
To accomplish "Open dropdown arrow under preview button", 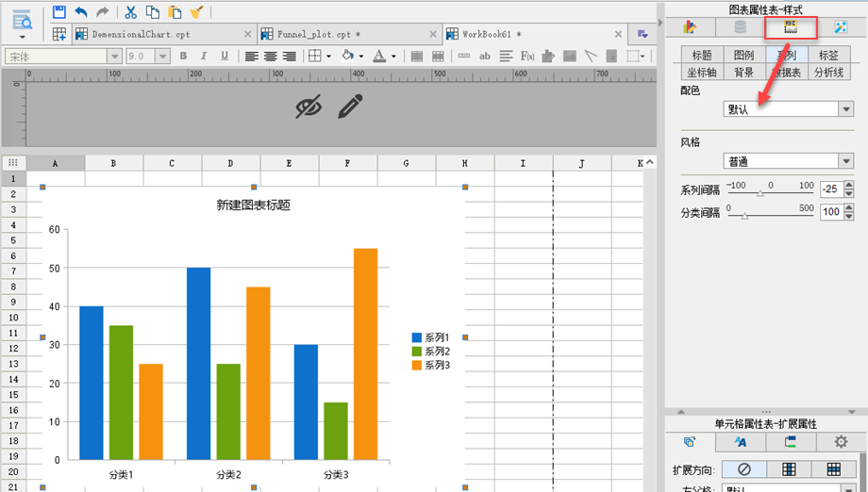I will [22, 37].
